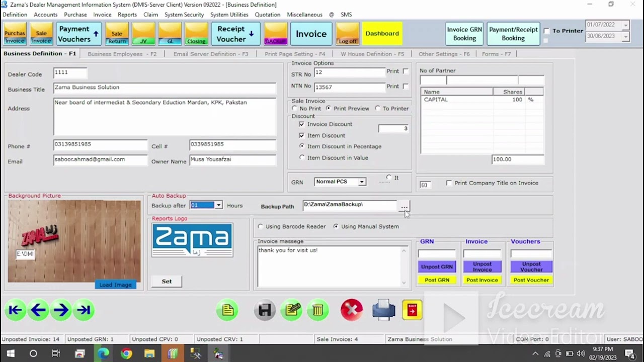
Task: Click the delete trash bin icon
Action: [317, 310]
